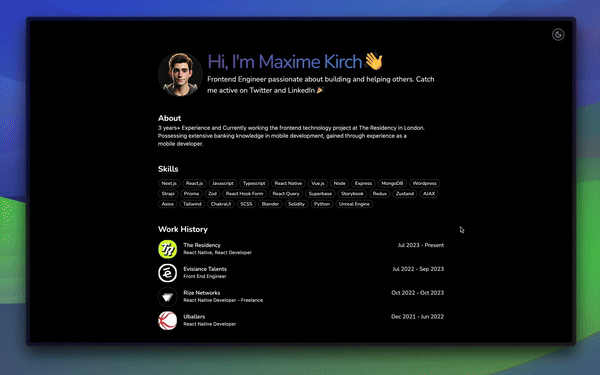
Task: Click the Python skill tag
Action: (322, 204)
